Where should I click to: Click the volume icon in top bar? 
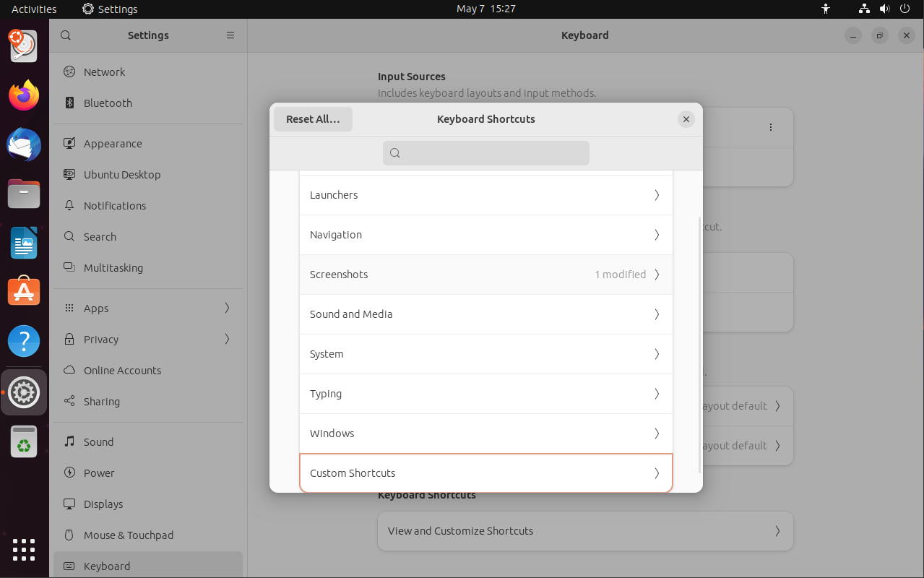tap(885, 9)
